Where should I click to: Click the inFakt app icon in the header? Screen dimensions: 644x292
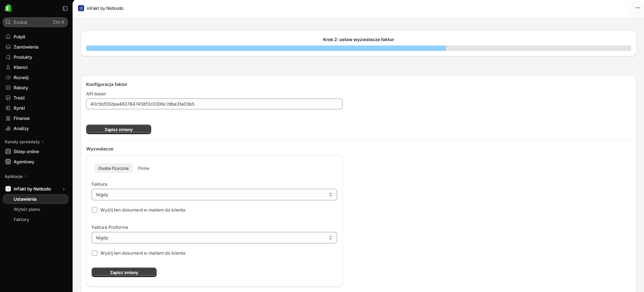point(81,8)
